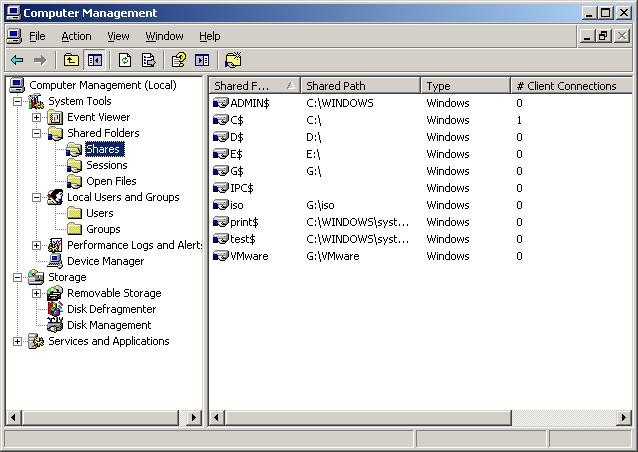Click the Local Users and Groups icon
The width and height of the screenshot is (638, 452).
coord(55,197)
